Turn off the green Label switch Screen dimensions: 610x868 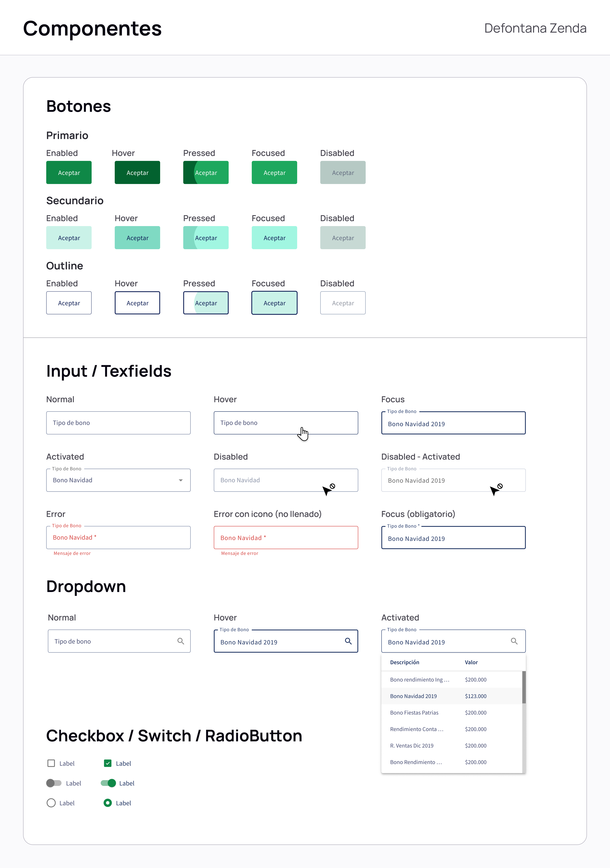[x=108, y=783]
